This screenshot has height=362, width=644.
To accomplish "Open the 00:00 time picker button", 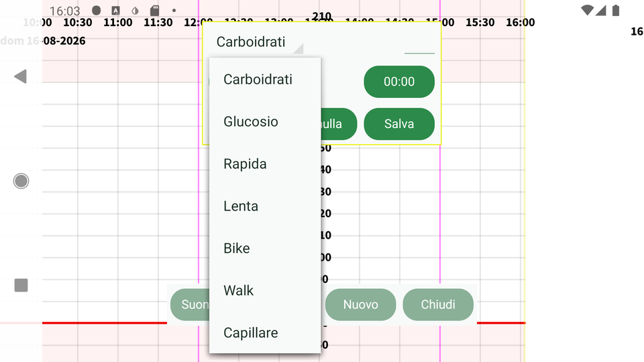I will [399, 82].
